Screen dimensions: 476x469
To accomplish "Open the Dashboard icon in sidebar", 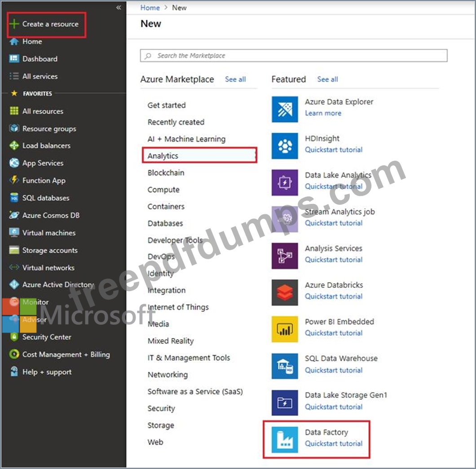I will point(14,58).
